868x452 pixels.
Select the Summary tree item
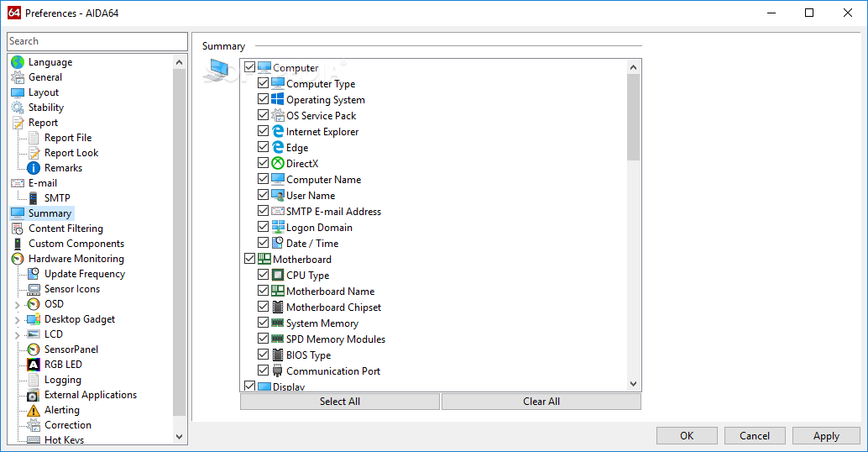coord(50,213)
